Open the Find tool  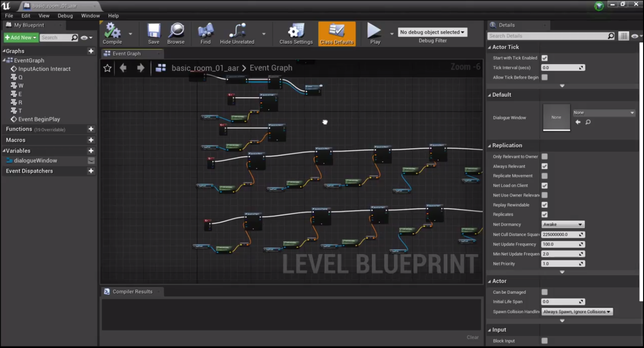pos(206,34)
